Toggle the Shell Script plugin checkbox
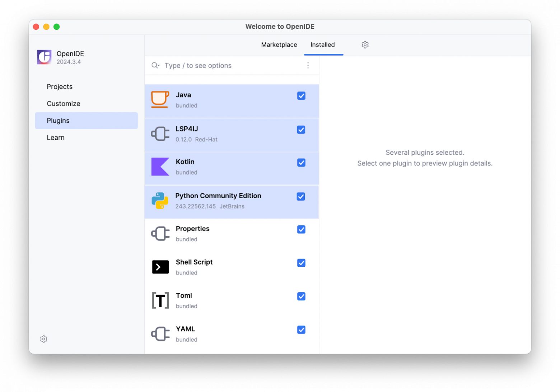The image size is (560, 392). [301, 263]
